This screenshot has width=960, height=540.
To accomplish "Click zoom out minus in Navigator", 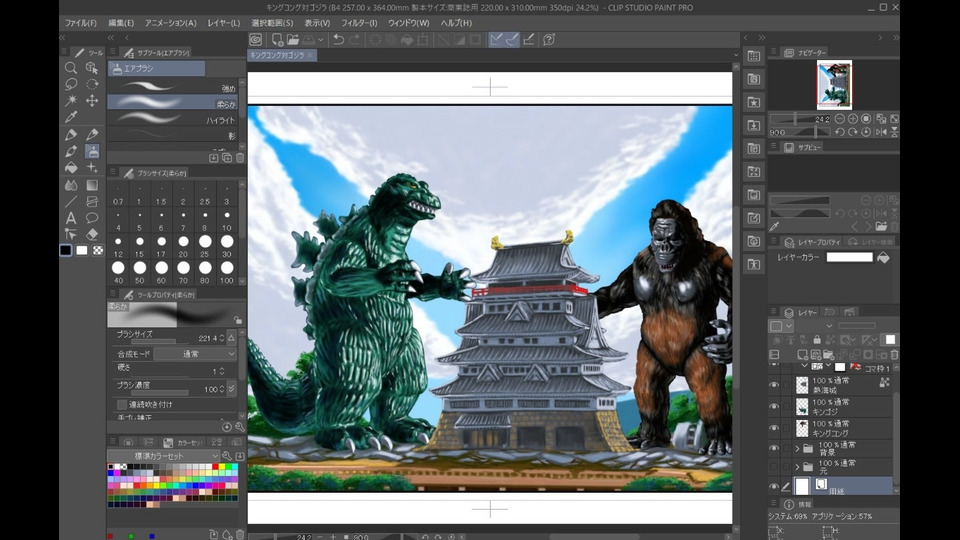I will 840,119.
